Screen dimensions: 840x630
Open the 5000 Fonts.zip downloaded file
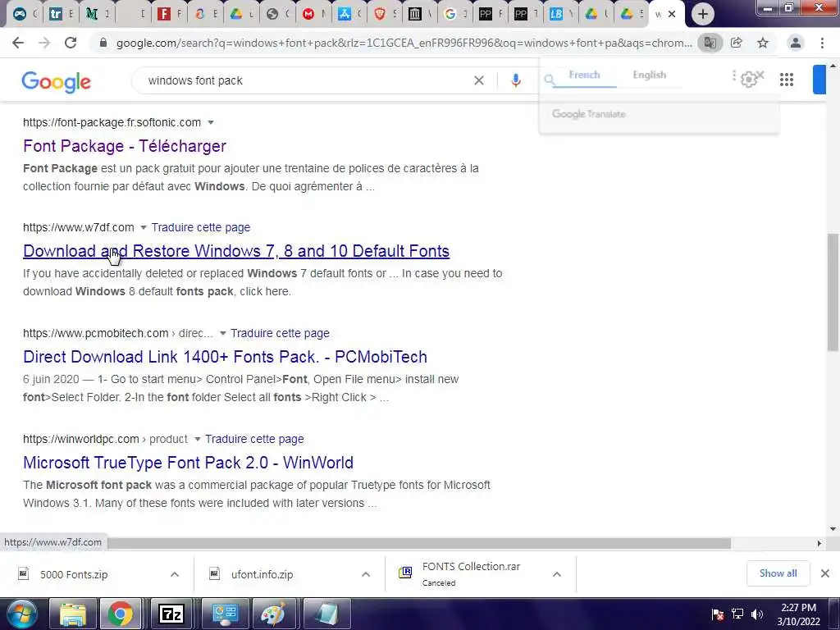coord(74,574)
